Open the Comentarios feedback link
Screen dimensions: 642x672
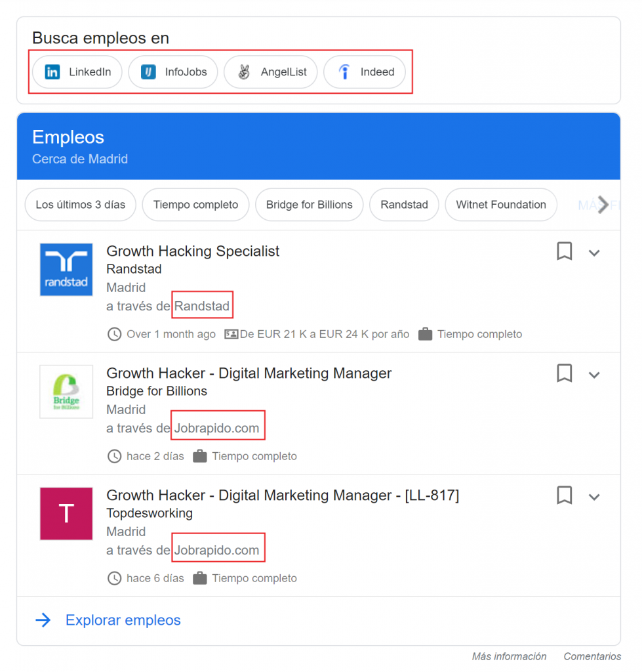coord(592,656)
